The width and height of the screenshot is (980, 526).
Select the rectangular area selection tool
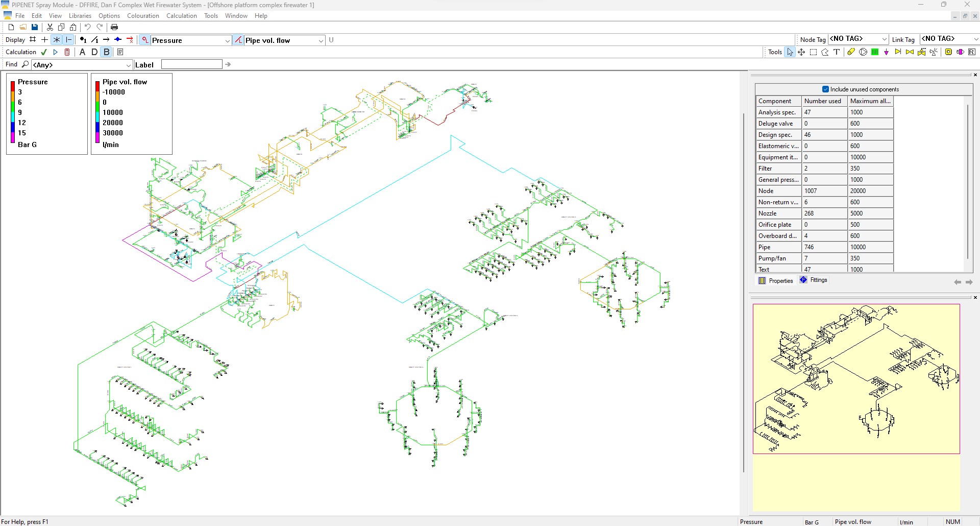813,52
